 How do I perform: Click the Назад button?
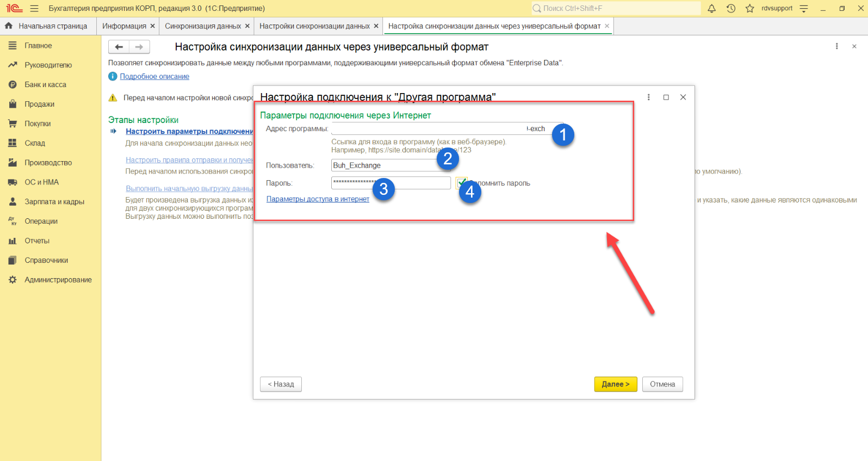(x=281, y=384)
